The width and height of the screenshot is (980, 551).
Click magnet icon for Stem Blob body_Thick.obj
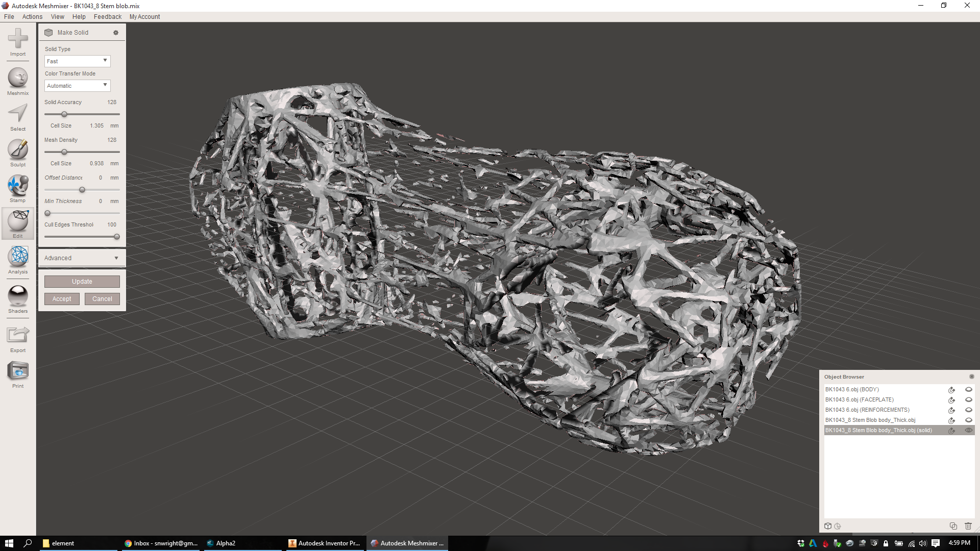951,420
